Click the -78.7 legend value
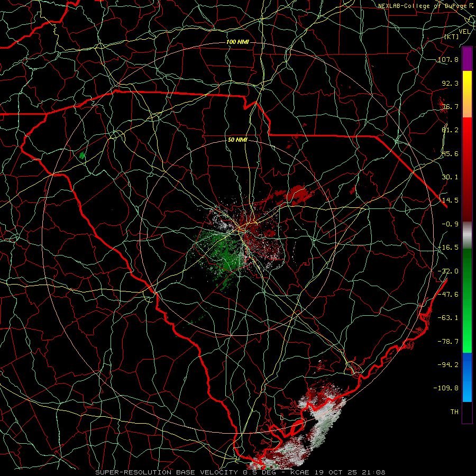The image size is (476, 476). 448,342
